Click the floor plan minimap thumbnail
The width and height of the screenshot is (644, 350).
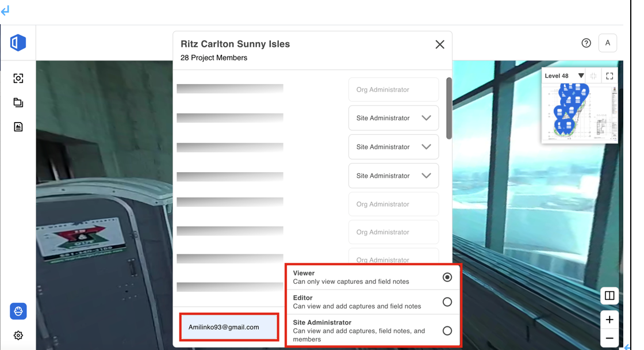(x=580, y=113)
